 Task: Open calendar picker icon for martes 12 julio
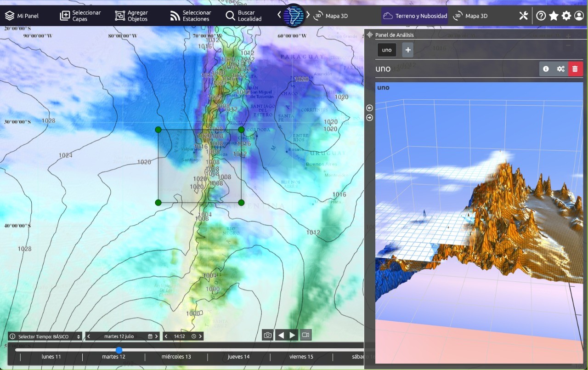pos(150,336)
